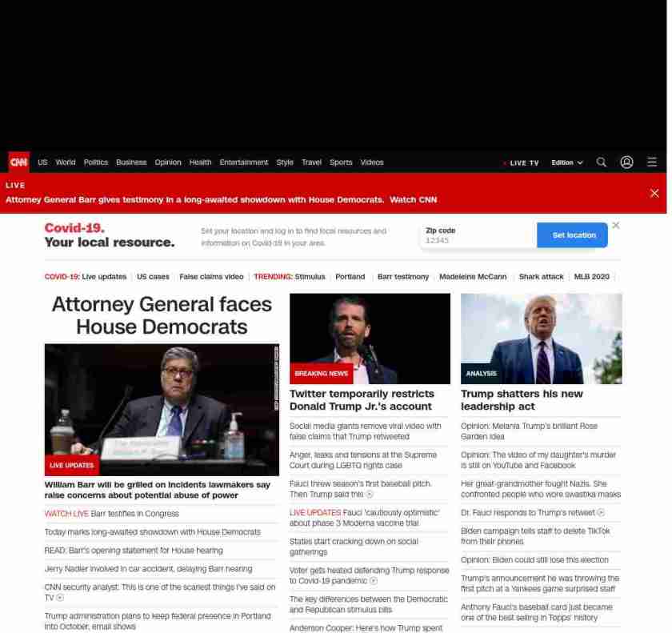Image resolution: width=672 pixels, height=633 pixels.
Task: Open LIVE TV link
Action: coord(521,163)
